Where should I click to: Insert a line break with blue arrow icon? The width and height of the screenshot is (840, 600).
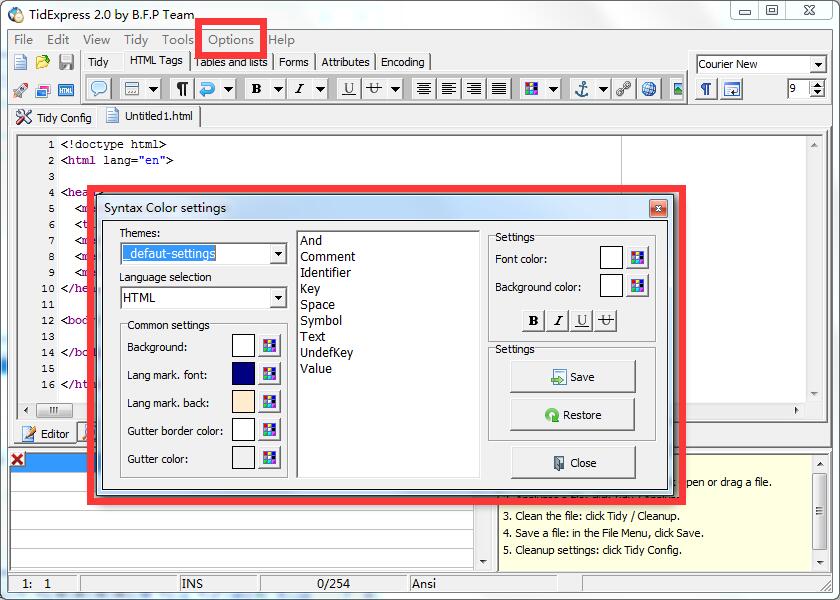pos(207,88)
